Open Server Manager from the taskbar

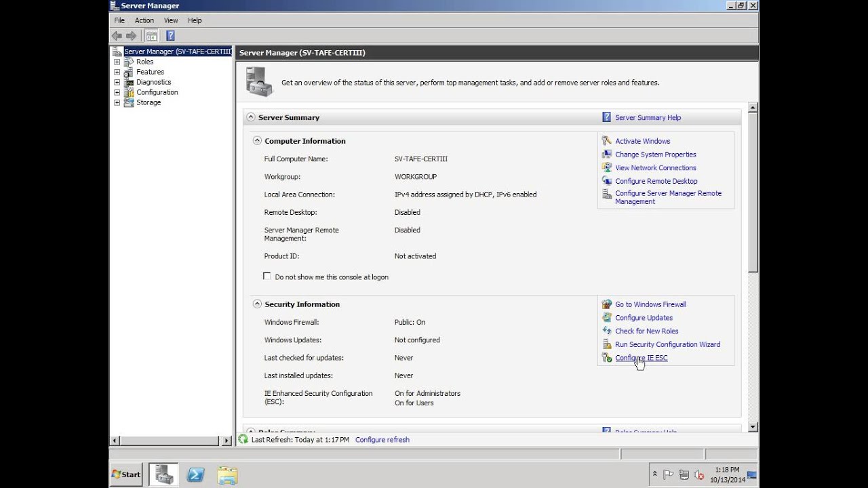click(164, 474)
